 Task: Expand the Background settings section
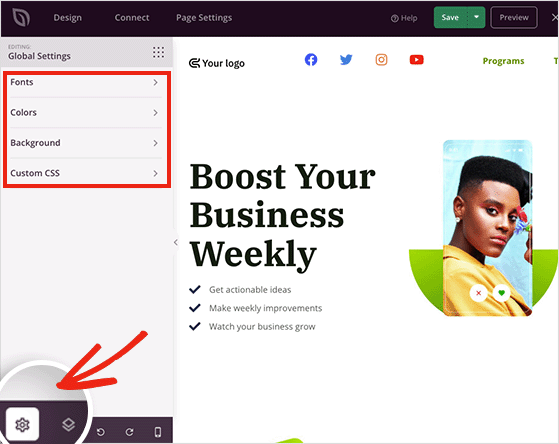[85, 143]
